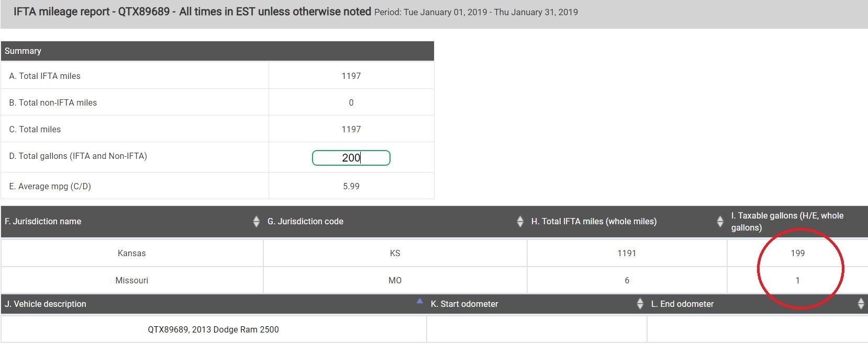868x344 pixels.
Task: Sort Start odometer column arrows
Action: click(x=640, y=304)
